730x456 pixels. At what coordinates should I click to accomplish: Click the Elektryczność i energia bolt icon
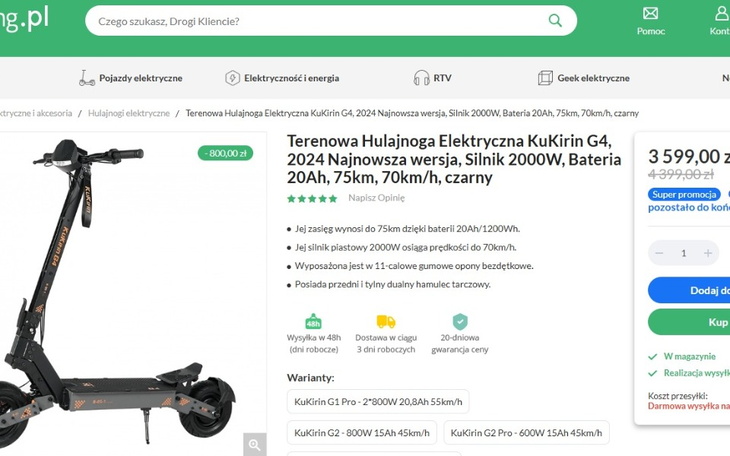pyautogui.click(x=232, y=78)
